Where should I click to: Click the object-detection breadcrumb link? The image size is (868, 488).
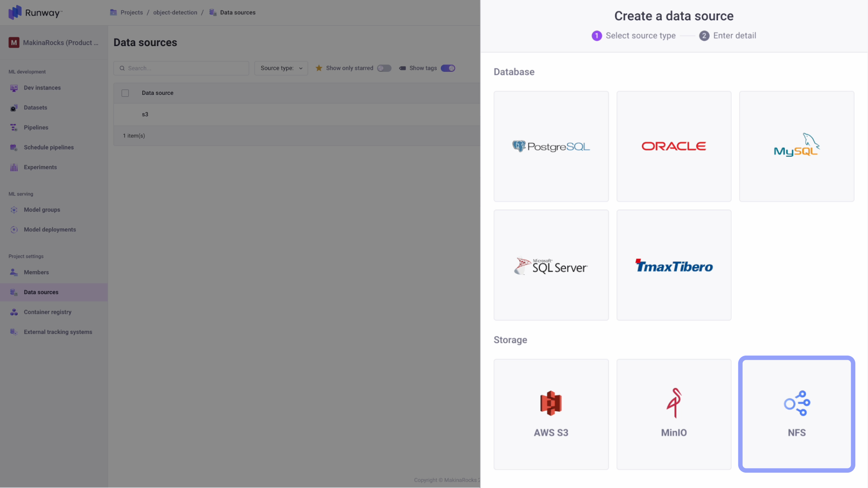pos(175,13)
